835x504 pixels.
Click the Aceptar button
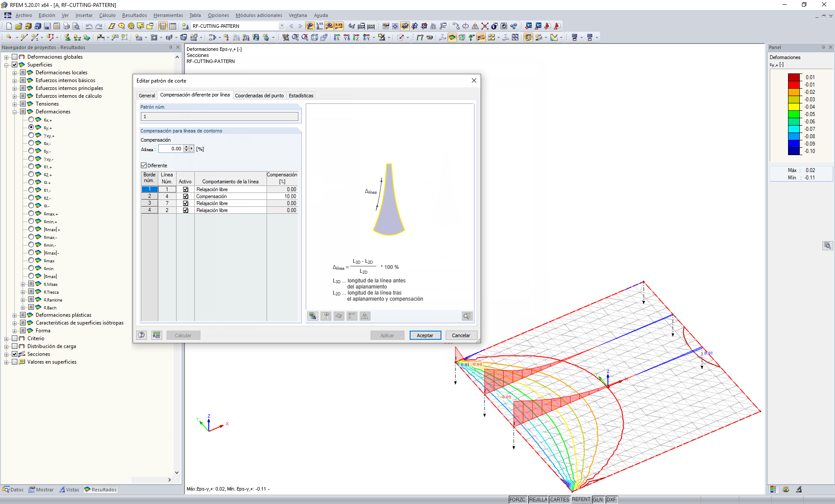tap(425, 335)
